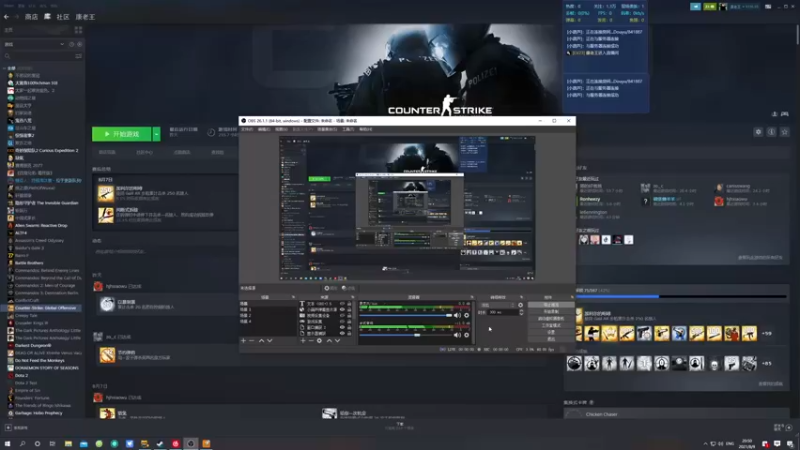
Task: Click the Steam library search field
Action: pos(38,56)
